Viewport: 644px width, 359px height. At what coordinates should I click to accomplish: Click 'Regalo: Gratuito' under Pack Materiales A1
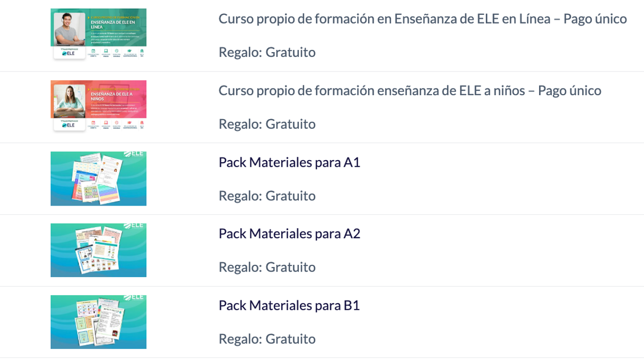tap(267, 195)
